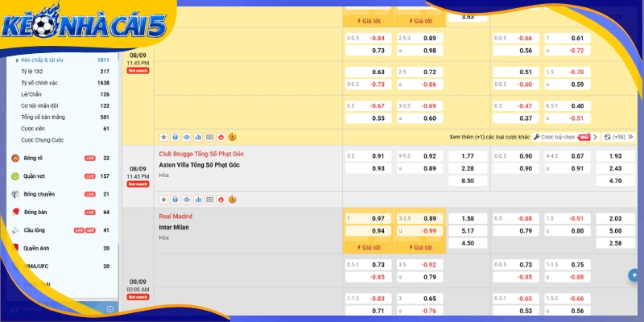Image resolution: width=644 pixels, height=322 pixels.
Task: Toggle the eye icon below Club Brugge match
Action: point(187,200)
